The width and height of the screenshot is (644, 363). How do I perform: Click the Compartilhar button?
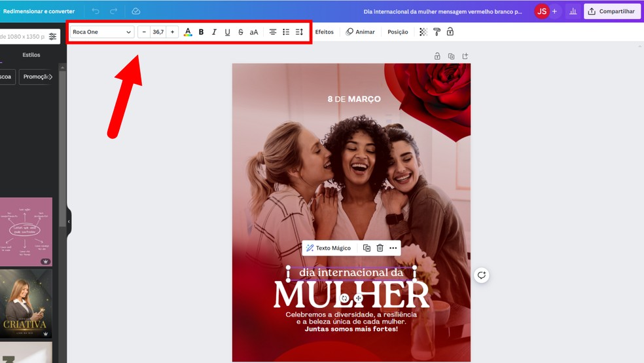(x=612, y=12)
